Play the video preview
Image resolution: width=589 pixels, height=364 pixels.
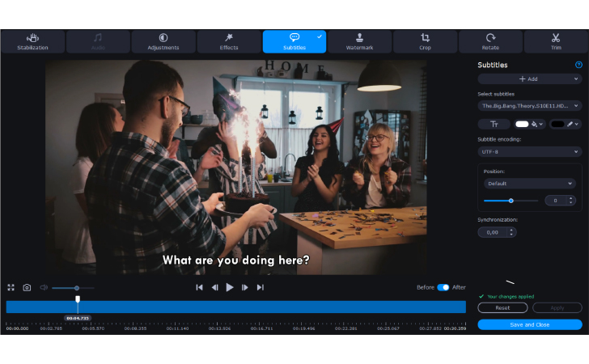tap(230, 287)
